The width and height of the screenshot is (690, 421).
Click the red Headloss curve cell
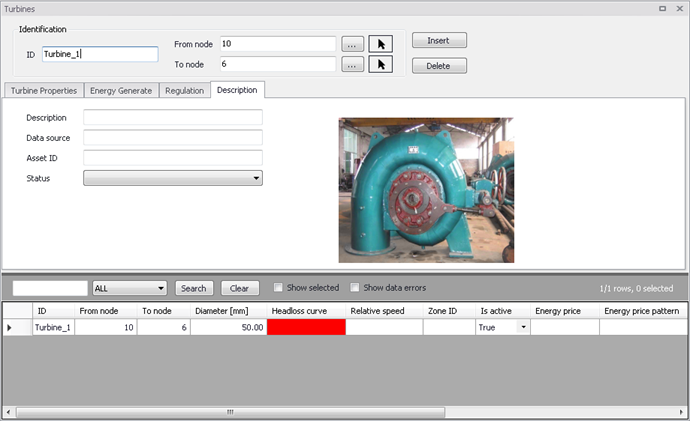[306, 327]
